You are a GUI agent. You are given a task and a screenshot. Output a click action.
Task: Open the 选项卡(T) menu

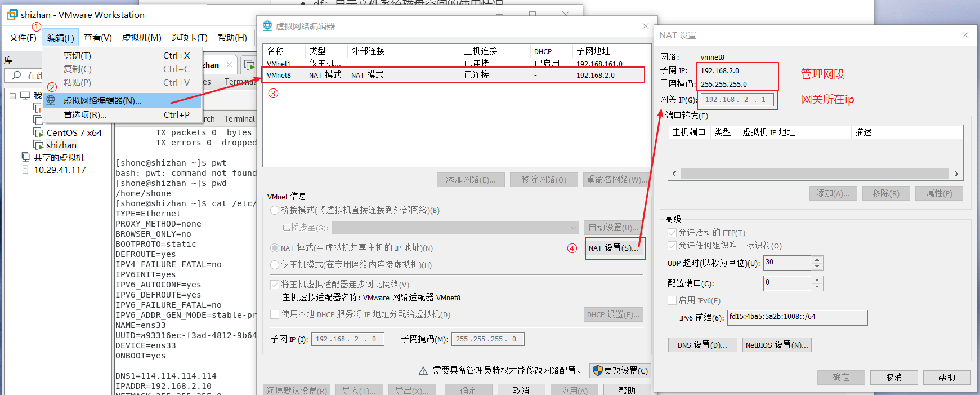[x=189, y=38]
